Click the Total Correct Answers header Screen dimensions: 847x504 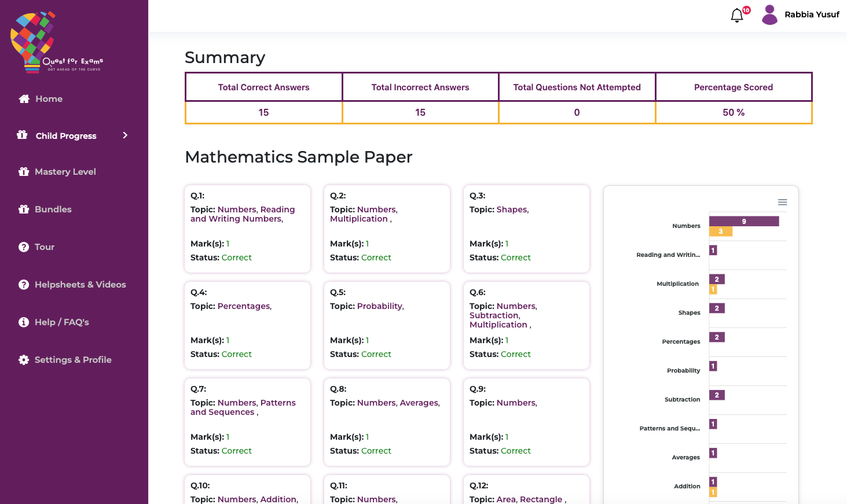pos(263,87)
